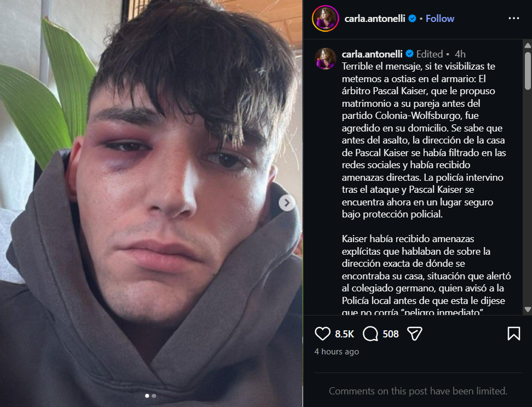Open carla.antonelli story from header avatar

coord(325,19)
